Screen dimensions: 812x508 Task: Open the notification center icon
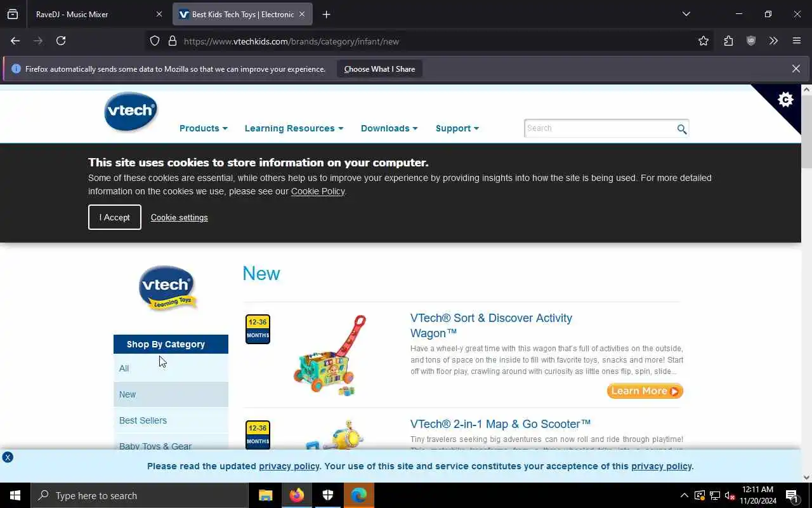click(792, 495)
